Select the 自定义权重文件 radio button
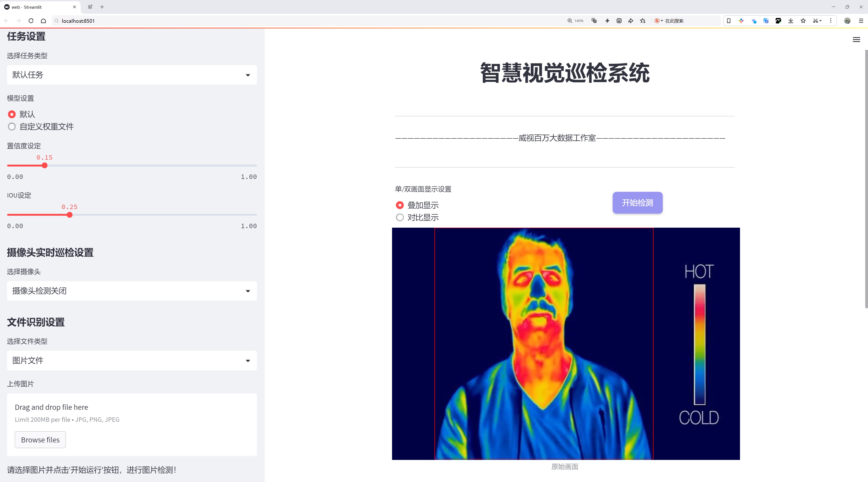 12,127
